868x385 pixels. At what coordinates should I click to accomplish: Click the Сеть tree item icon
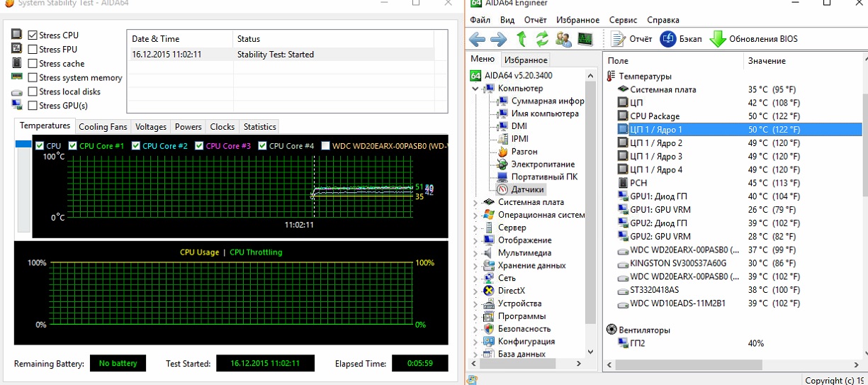click(488, 278)
